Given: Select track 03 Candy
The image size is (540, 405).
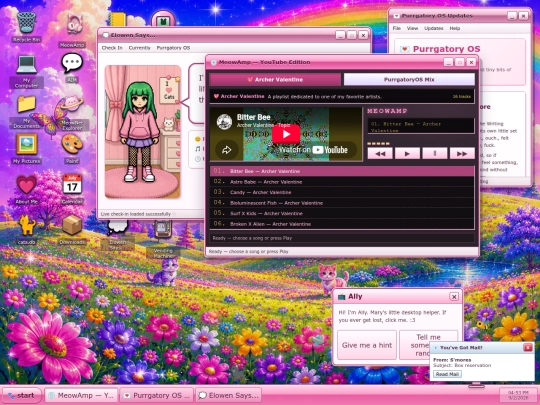Looking at the screenshot, I should click(342, 192).
